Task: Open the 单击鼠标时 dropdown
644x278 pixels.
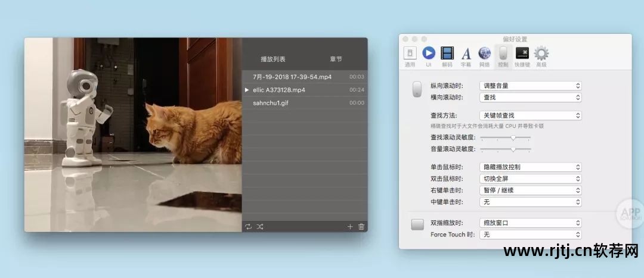Action: [531, 167]
